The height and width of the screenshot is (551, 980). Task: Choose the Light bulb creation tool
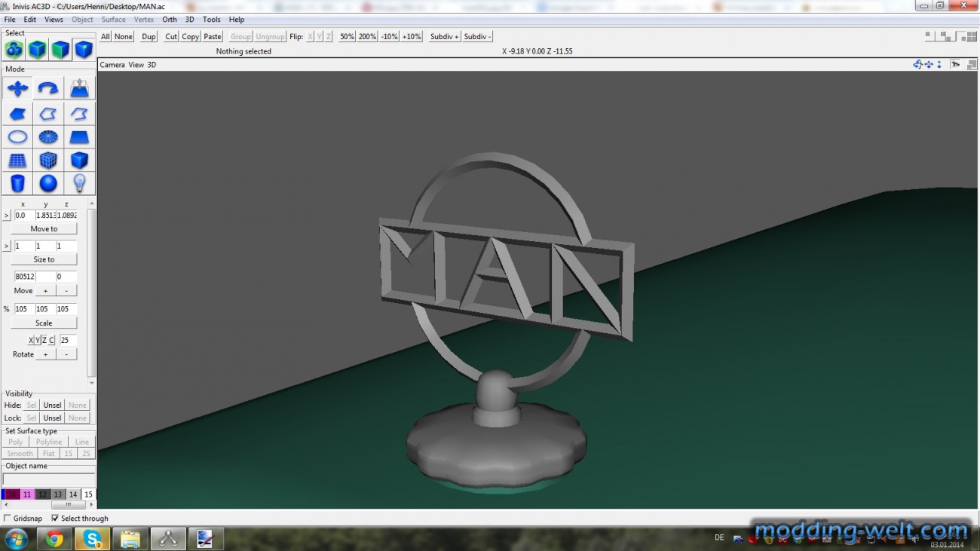coord(79,183)
